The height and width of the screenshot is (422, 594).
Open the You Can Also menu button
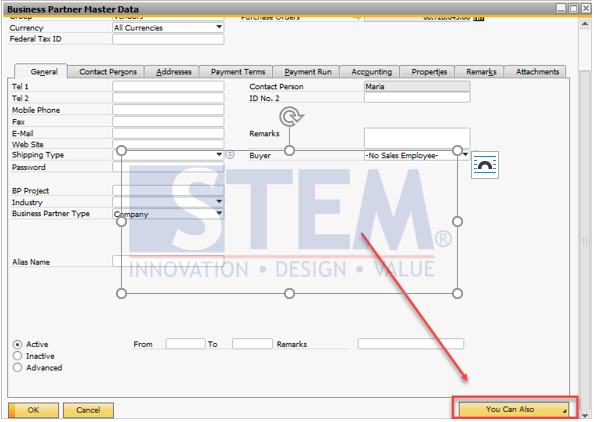(x=514, y=409)
